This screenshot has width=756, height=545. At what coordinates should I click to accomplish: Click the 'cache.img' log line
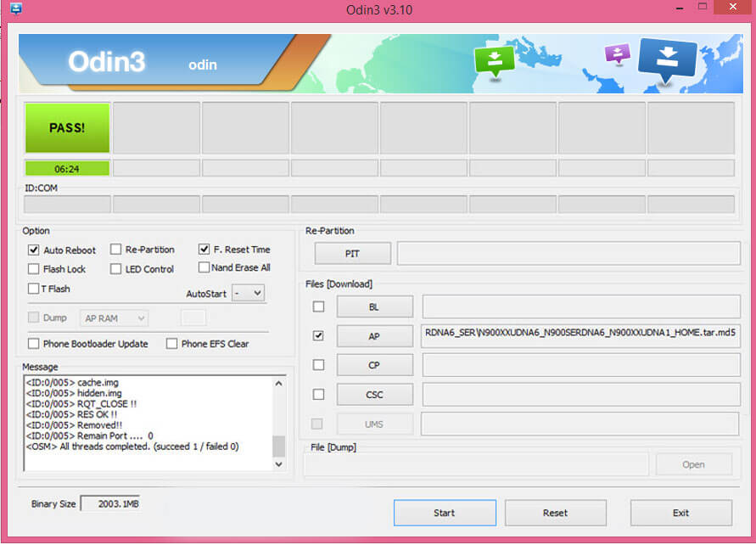coord(72,383)
